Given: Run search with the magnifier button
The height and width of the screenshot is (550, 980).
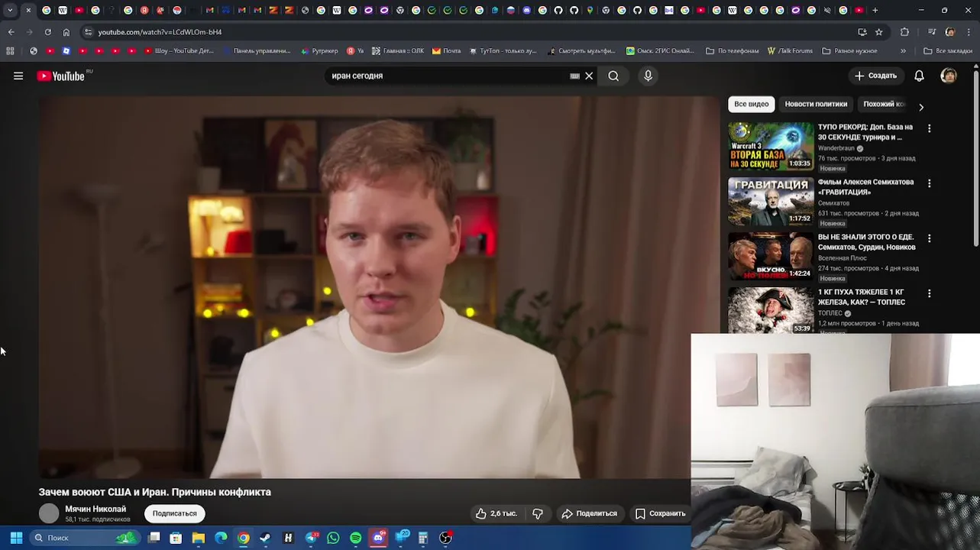Looking at the screenshot, I should point(613,76).
